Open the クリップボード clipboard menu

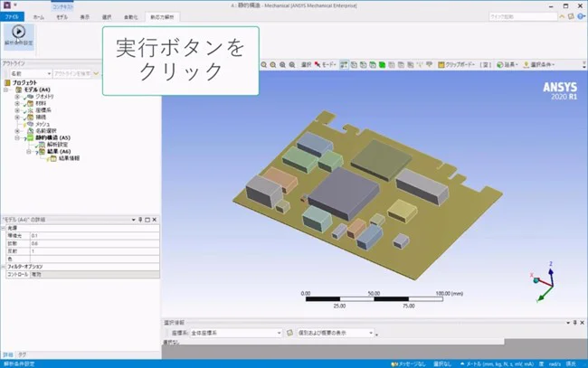(x=456, y=65)
